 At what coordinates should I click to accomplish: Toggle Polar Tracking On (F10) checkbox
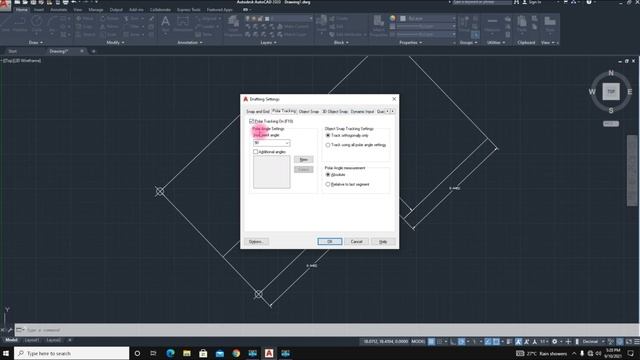251,121
